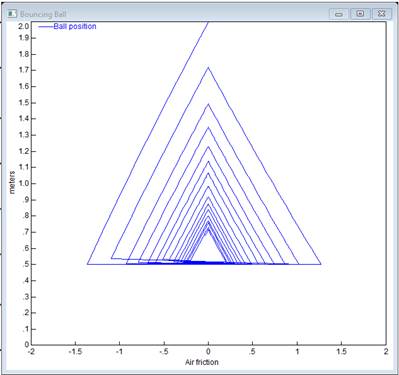The height and width of the screenshot is (375, 399).
Task: Click the rightmost corner of outer triangle
Action: click(321, 264)
